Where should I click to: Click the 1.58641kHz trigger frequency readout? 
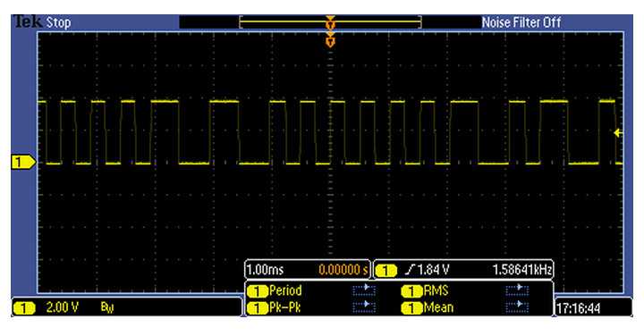tap(521, 270)
